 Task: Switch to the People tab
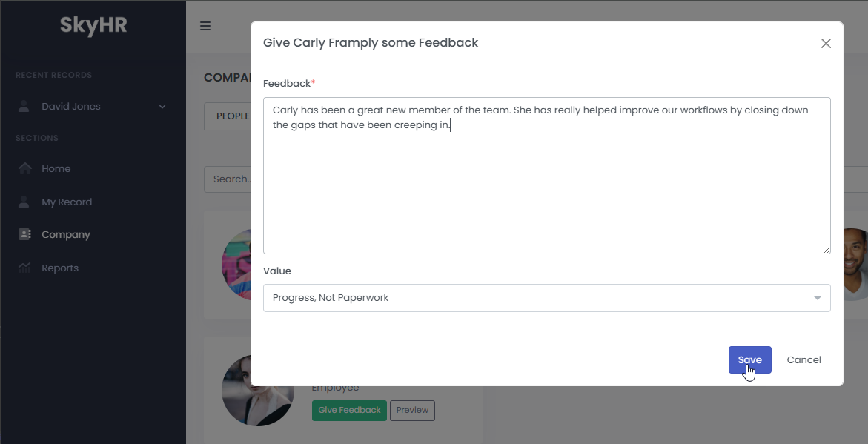tap(228, 116)
